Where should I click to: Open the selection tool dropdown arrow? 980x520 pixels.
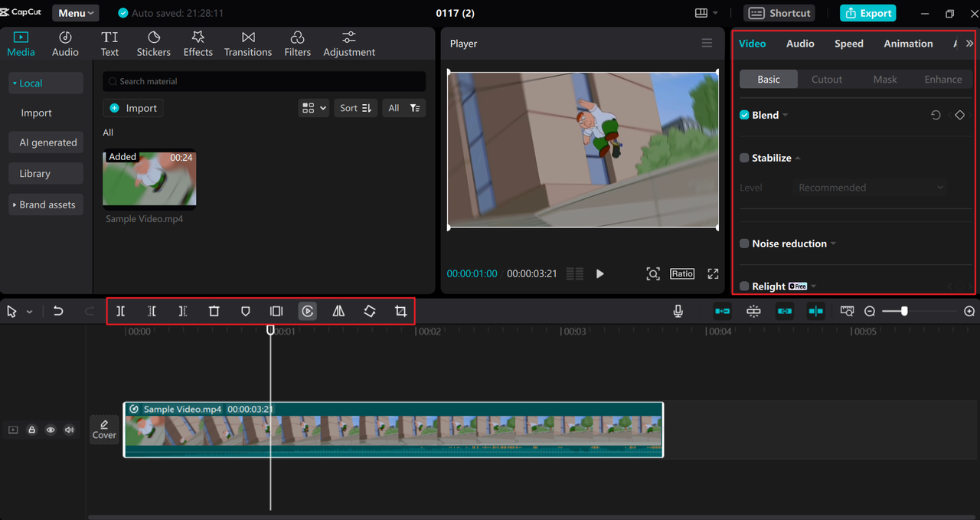click(x=30, y=312)
